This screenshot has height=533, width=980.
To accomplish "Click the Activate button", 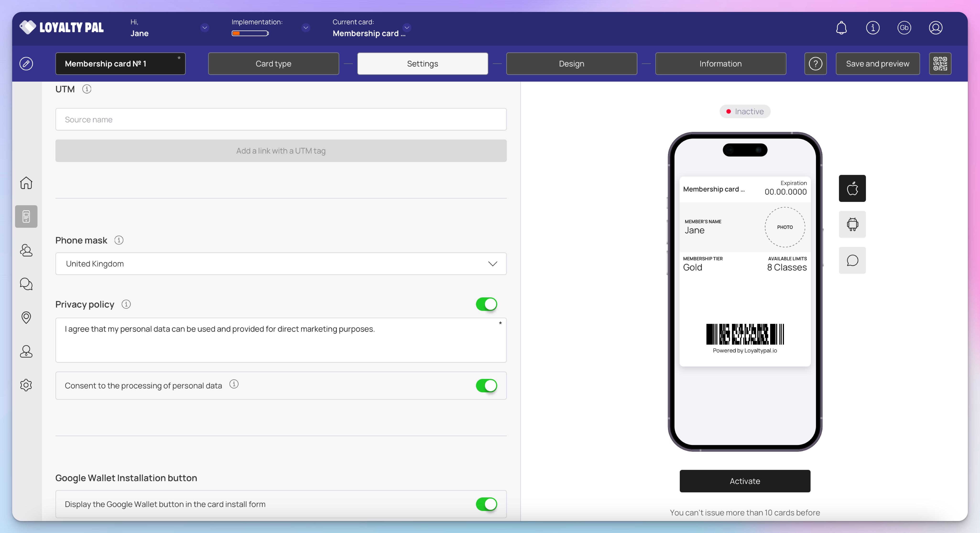I will click(745, 481).
